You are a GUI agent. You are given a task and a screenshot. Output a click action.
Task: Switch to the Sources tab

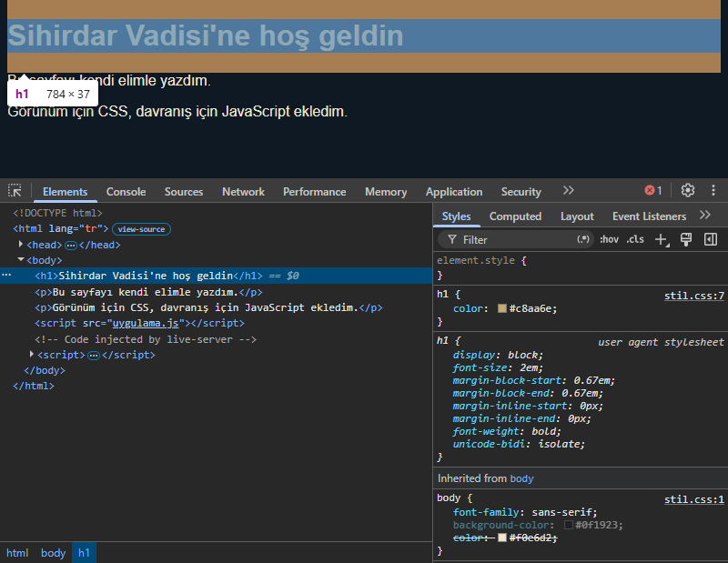point(184,192)
